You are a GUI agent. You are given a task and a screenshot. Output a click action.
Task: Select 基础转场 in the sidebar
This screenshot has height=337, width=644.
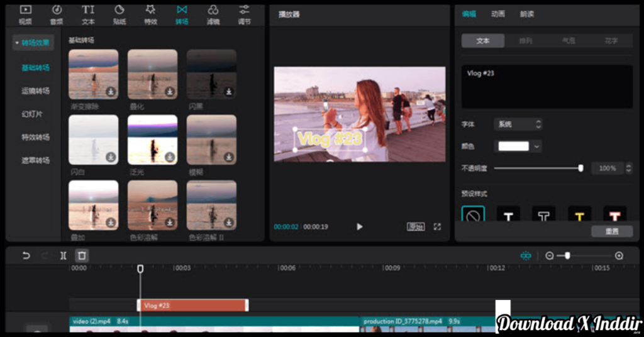[35, 68]
